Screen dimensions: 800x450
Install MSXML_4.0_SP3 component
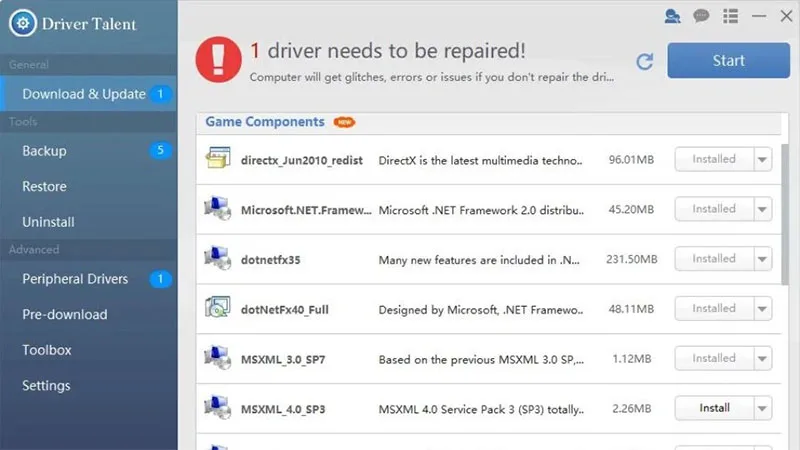pos(714,408)
